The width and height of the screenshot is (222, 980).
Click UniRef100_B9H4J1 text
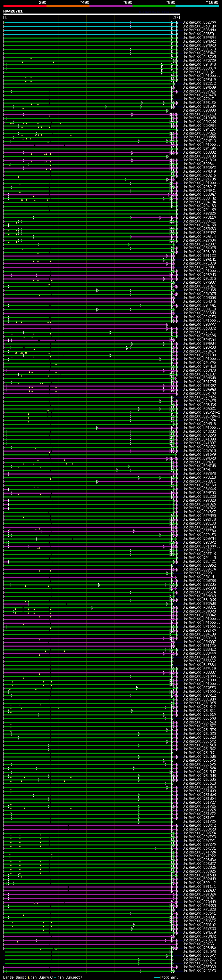pos(199,470)
